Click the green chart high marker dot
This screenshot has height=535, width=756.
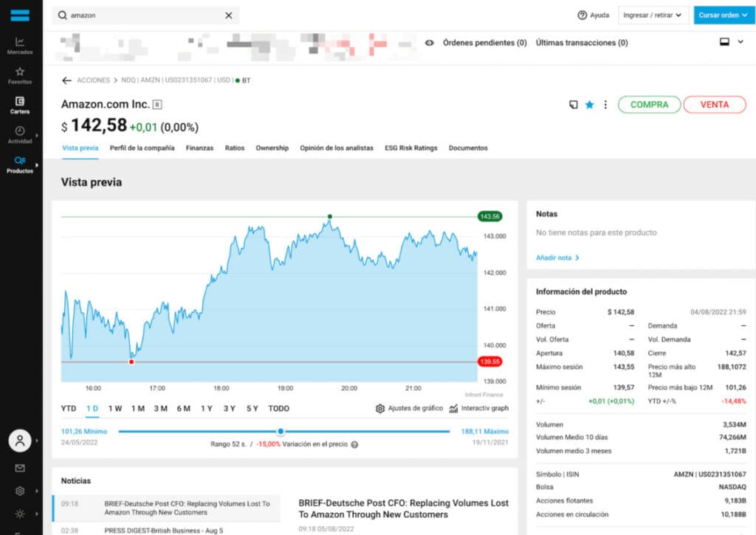pyautogui.click(x=330, y=216)
